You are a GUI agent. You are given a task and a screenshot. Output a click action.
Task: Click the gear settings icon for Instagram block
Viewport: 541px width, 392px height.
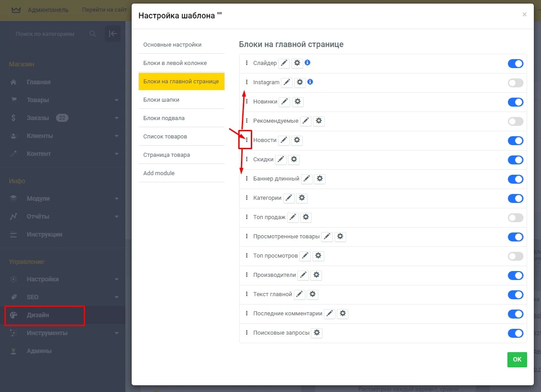[x=300, y=82]
